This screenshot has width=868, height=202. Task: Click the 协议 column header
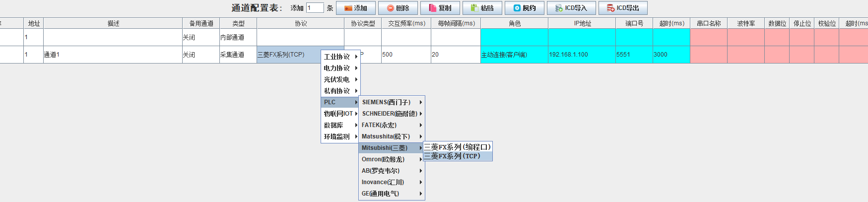[300, 23]
